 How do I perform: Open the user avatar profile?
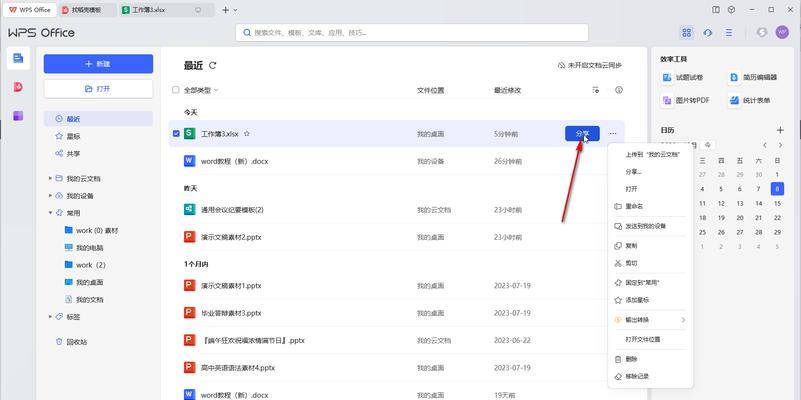[x=782, y=32]
